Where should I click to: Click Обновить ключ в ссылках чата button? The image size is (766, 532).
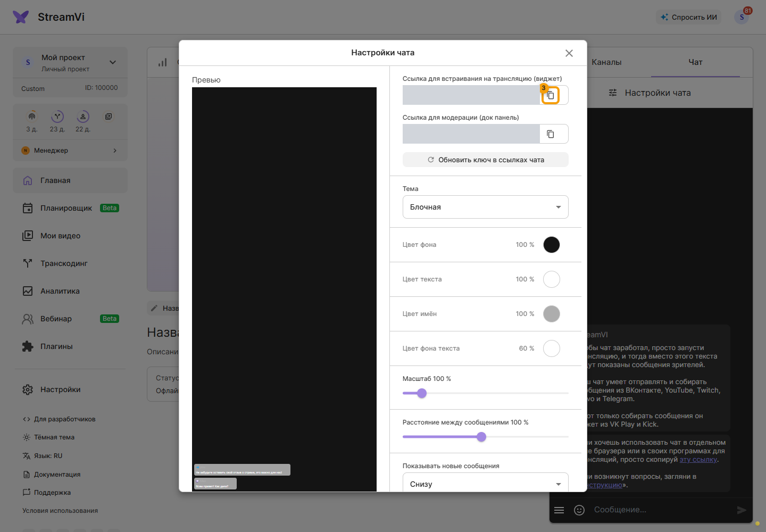click(x=486, y=160)
